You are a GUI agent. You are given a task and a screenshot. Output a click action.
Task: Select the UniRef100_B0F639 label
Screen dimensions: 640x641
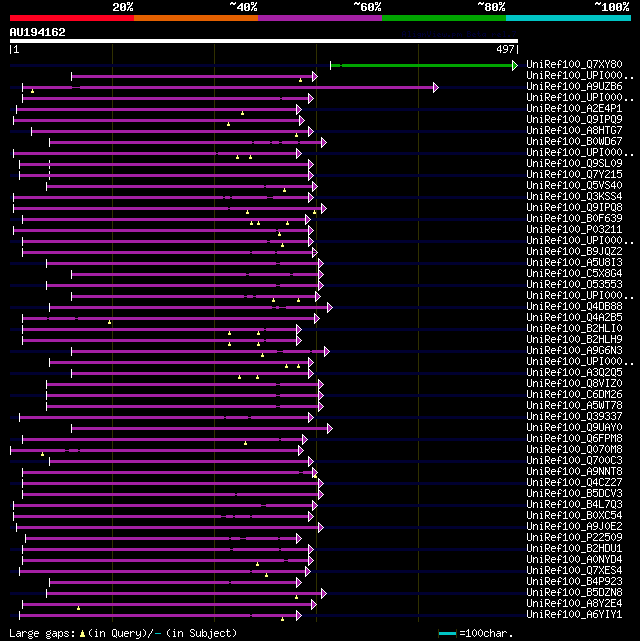click(574, 219)
